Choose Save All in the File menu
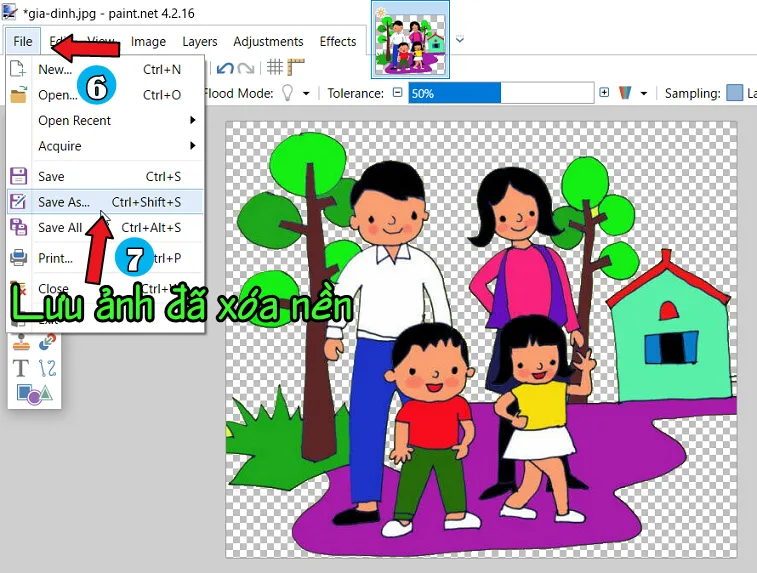The width and height of the screenshot is (757, 573). point(105,227)
